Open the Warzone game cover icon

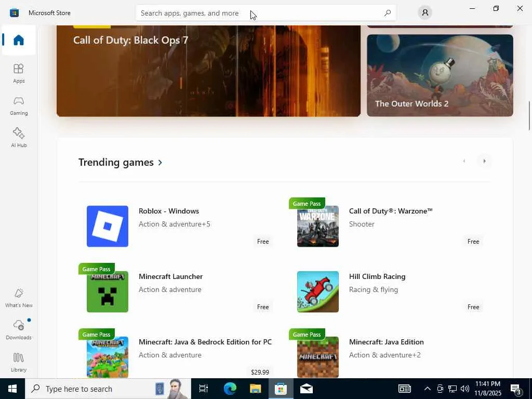[318, 227]
